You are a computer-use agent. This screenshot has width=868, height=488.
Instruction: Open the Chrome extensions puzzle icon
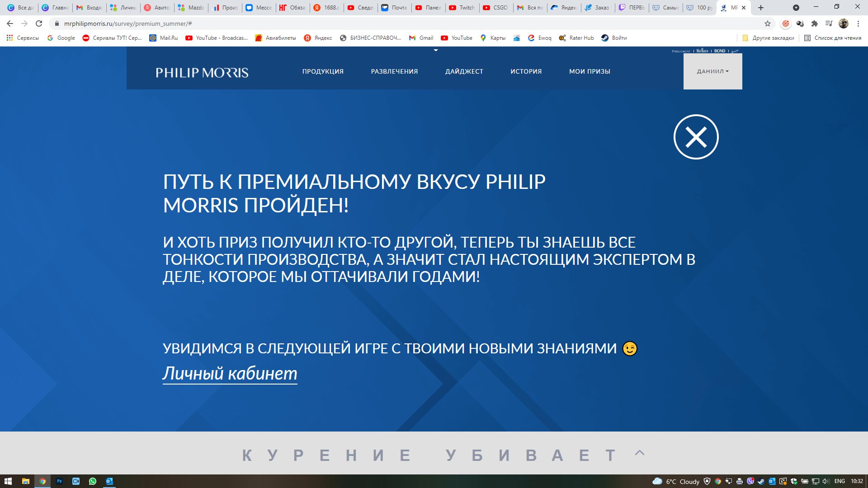815,23
